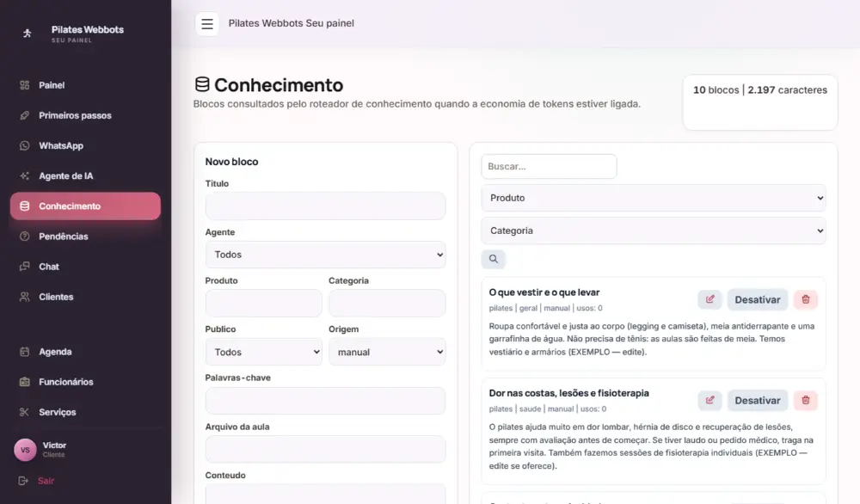Click the Pilates Webbots logo icon
This screenshot has width=860, height=504.
tap(27, 34)
